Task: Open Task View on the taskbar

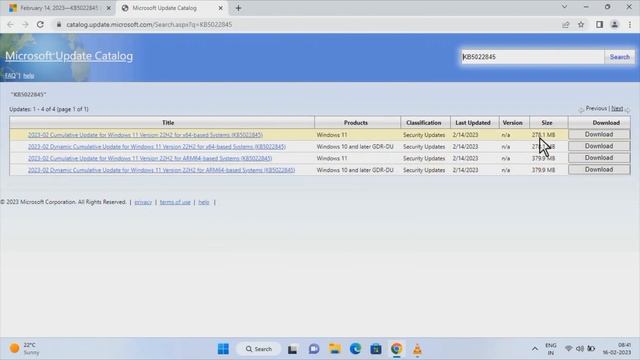Action: tap(292, 349)
